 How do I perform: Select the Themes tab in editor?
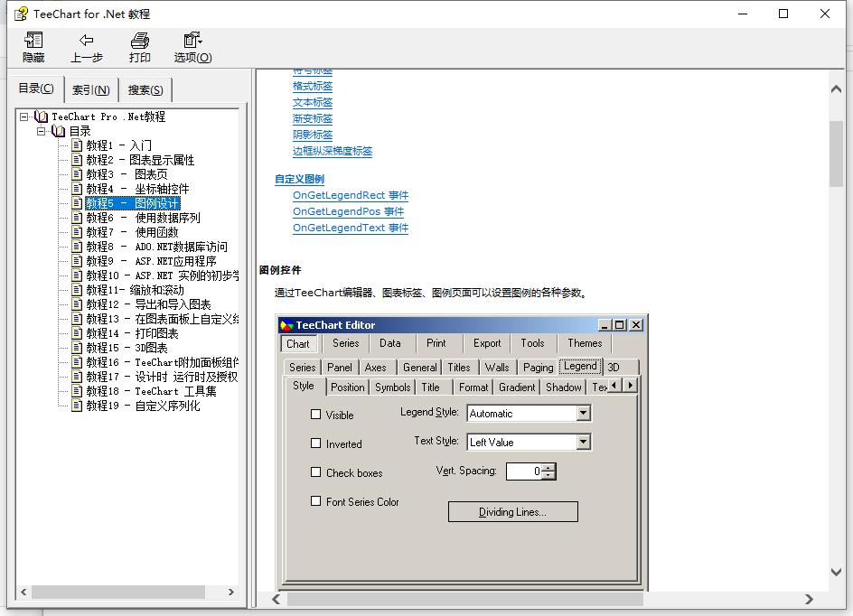click(585, 343)
